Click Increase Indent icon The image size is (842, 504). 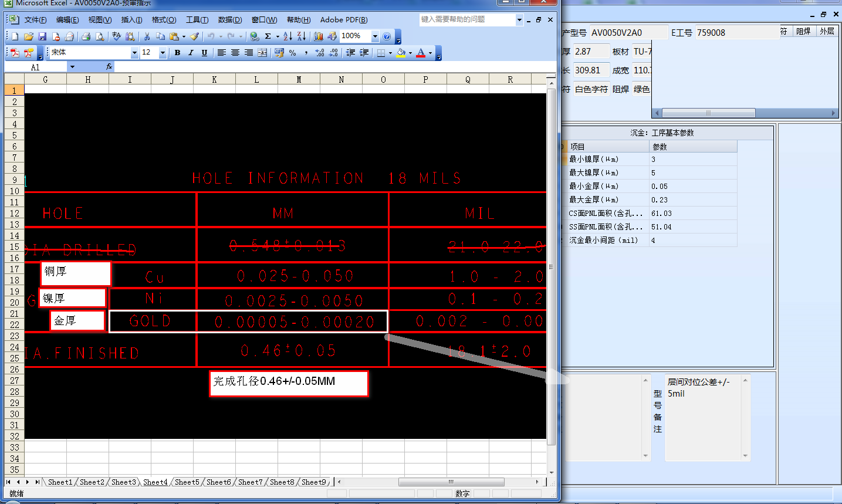tap(364, 53)
